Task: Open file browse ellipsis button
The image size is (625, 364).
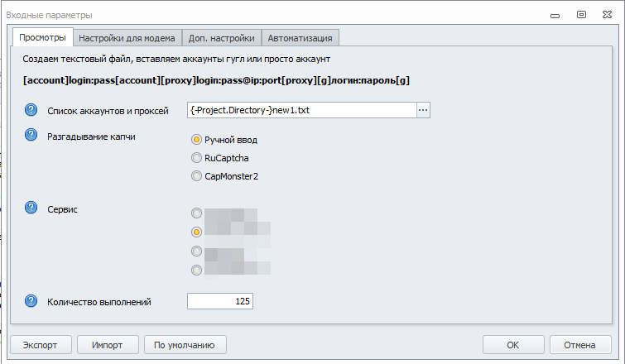Action: (423, 110)
